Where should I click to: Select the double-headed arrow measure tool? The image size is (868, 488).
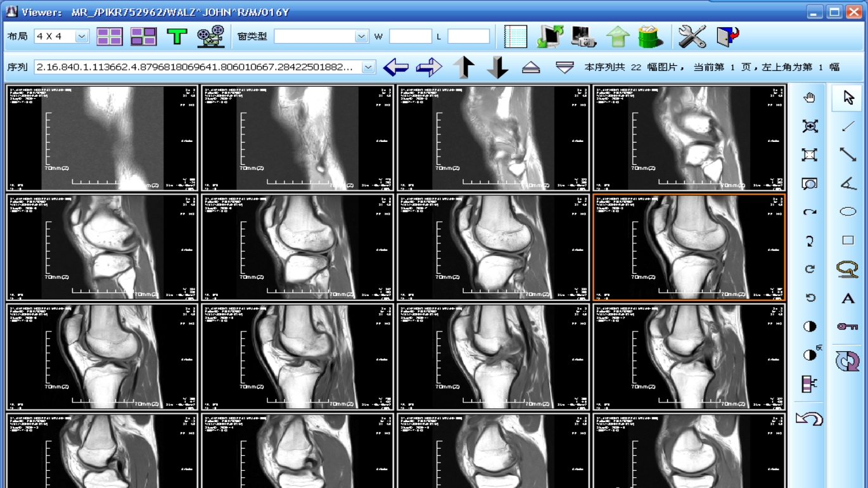pos(848,155)
